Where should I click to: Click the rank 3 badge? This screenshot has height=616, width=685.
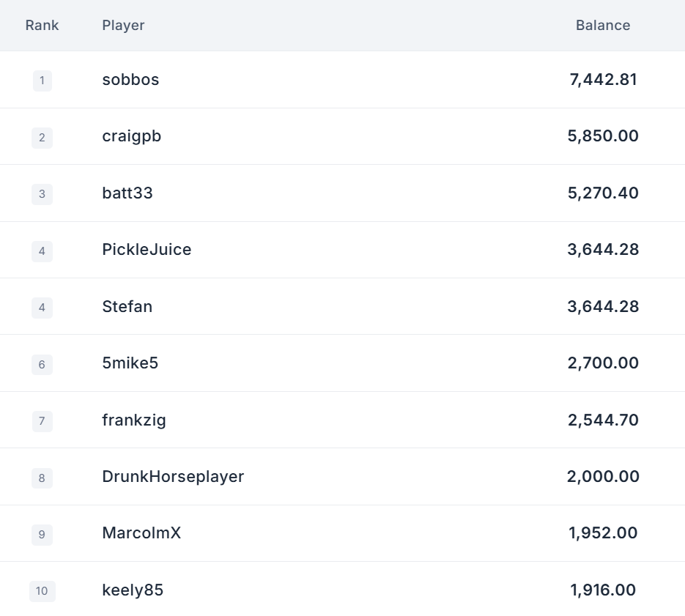[x=42, y=194]
